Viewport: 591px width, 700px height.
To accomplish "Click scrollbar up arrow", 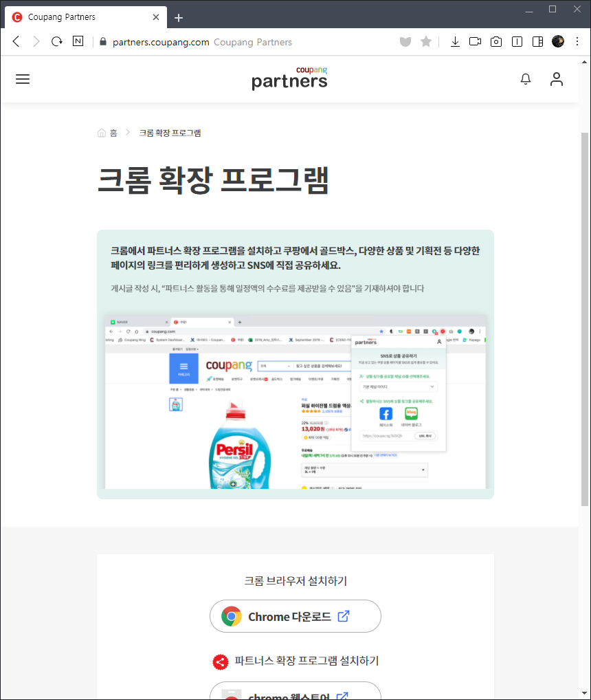I will [584, 62].
